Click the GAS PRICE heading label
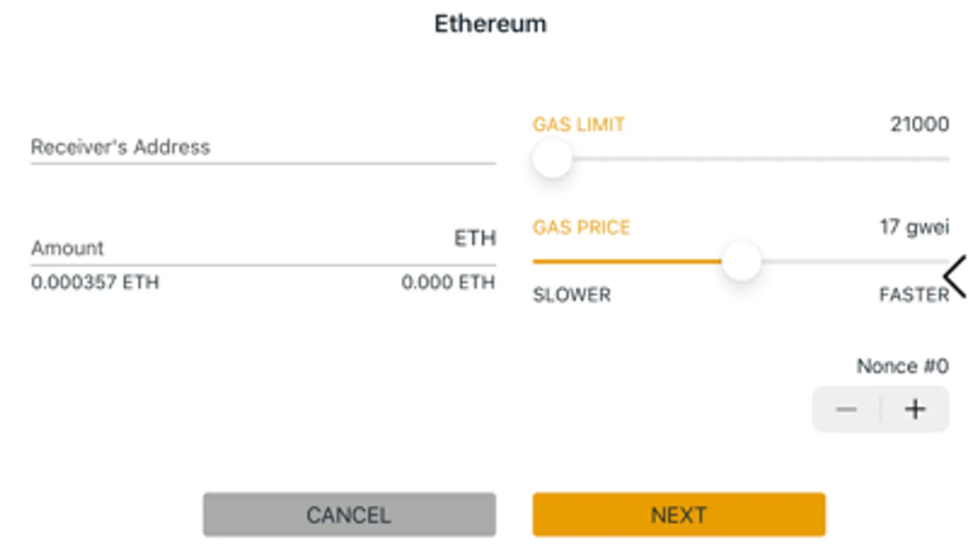The image size is (980, 552). [x=581, y=228]
